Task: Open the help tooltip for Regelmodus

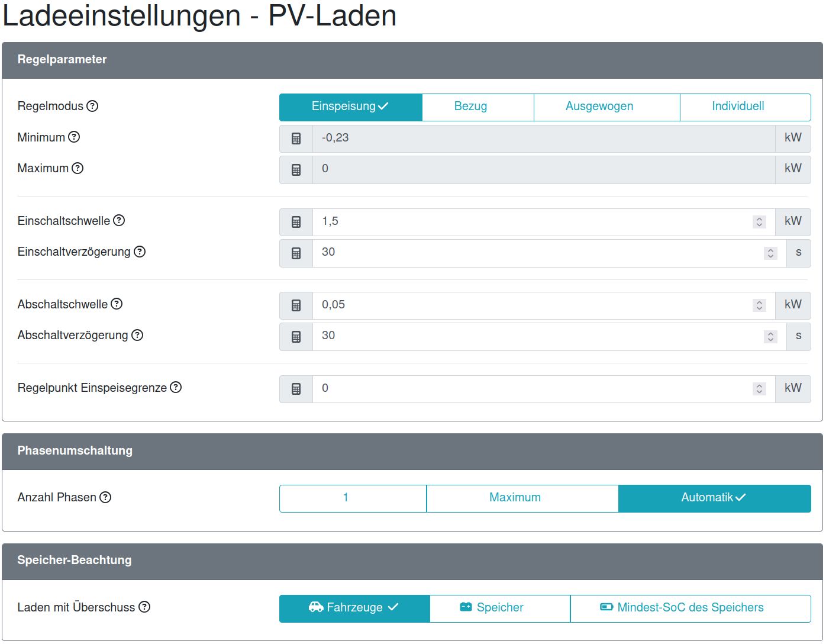Action: (x=93, y=106)
